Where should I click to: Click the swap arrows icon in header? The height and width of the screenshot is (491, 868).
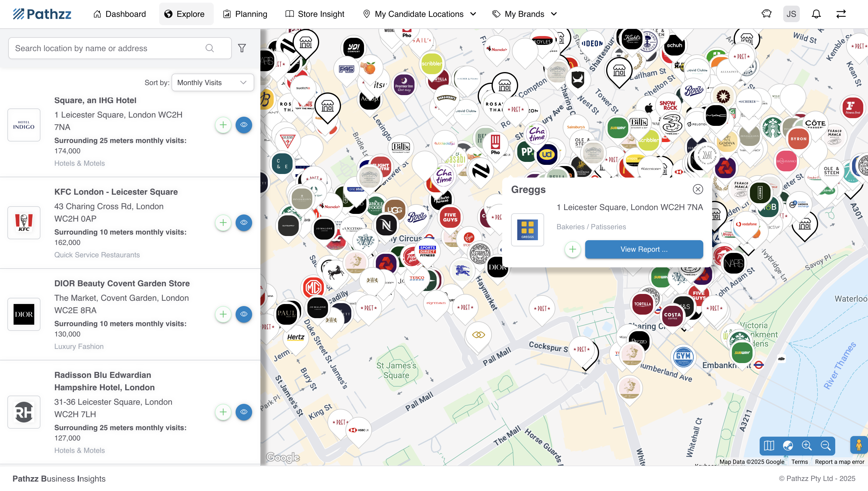pos(841,14)
